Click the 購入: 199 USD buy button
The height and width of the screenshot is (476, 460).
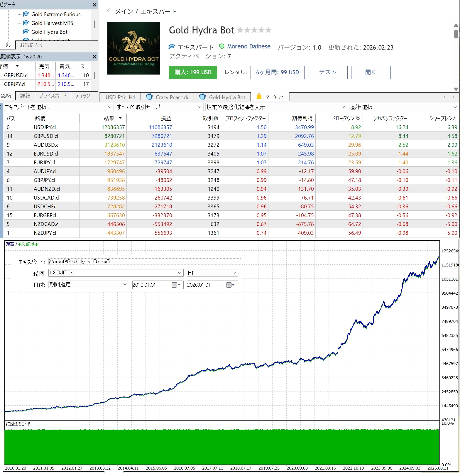(193, 72)
